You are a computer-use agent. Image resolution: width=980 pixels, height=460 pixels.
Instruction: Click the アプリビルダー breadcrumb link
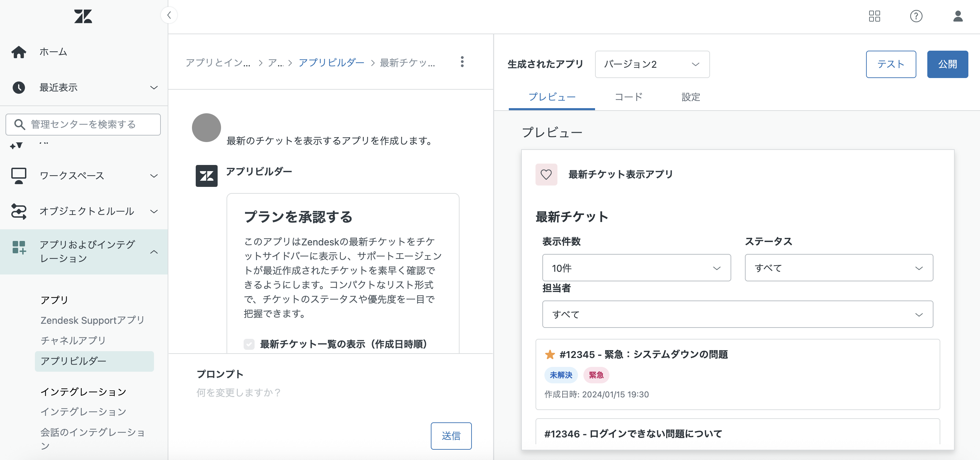[x=331, y=62]
